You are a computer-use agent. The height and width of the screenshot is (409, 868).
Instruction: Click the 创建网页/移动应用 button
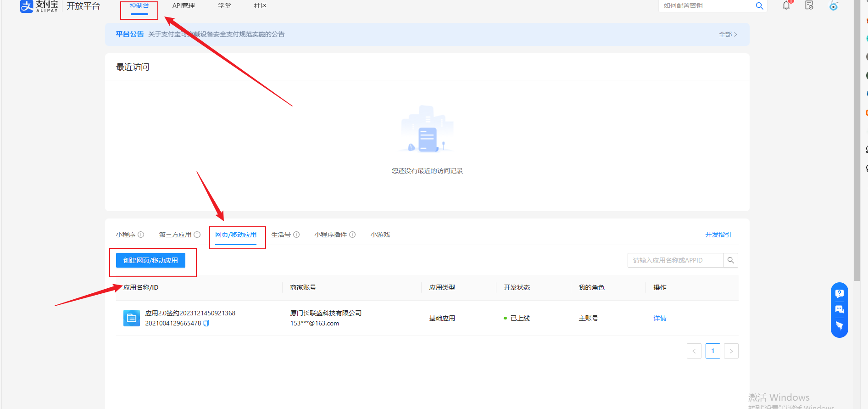click(x=150, y=260)
